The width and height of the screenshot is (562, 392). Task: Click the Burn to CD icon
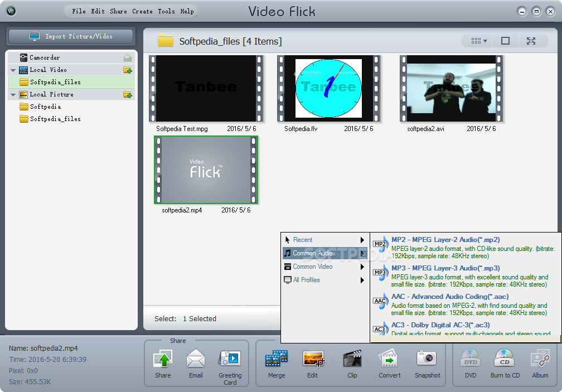(505, 359)
